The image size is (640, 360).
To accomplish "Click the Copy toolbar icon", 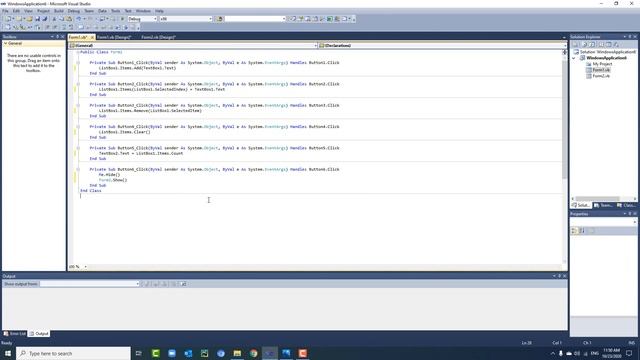I will point(61,19).
